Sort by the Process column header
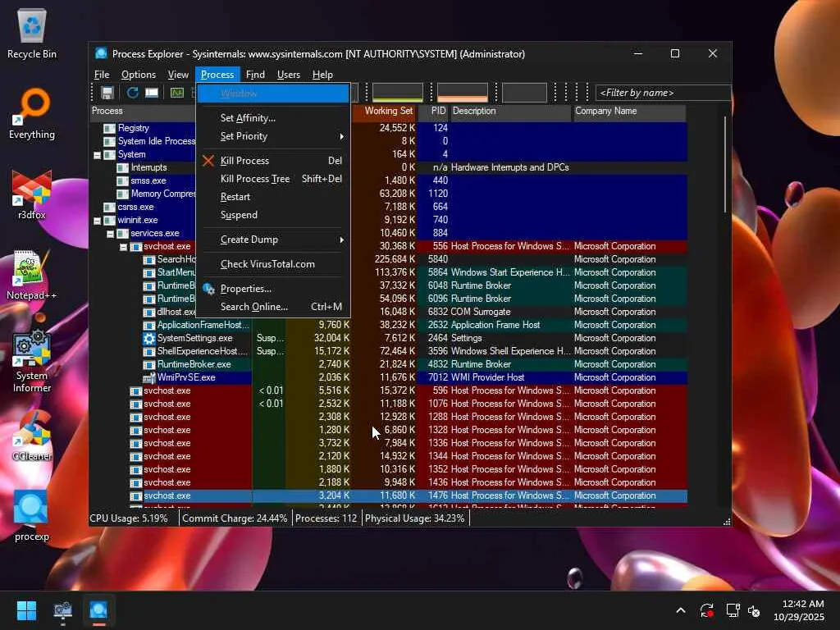The width and height of the screenshot is (840, 630). [x=144, y=112]
